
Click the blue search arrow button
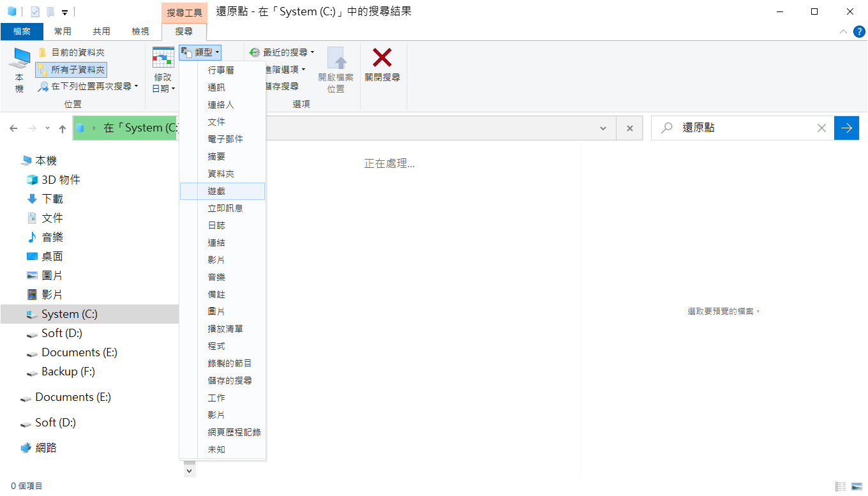(x=846, y=128)
